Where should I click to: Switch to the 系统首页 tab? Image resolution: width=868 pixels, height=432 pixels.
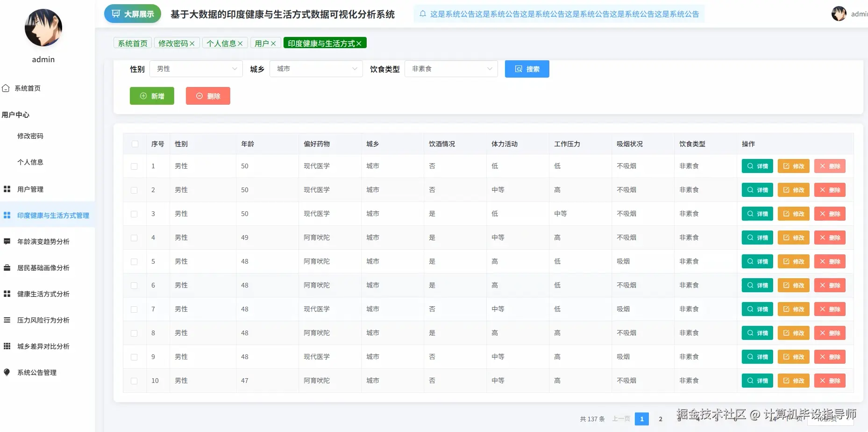(133, 43)
